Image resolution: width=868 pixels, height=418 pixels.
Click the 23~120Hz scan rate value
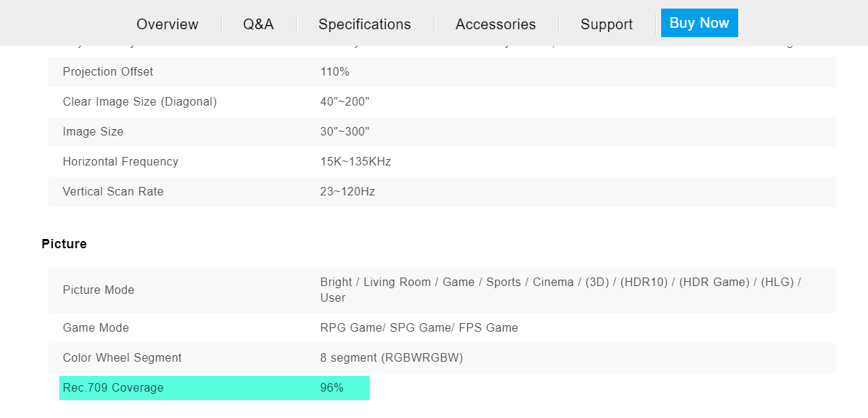(x=347, y=192)
